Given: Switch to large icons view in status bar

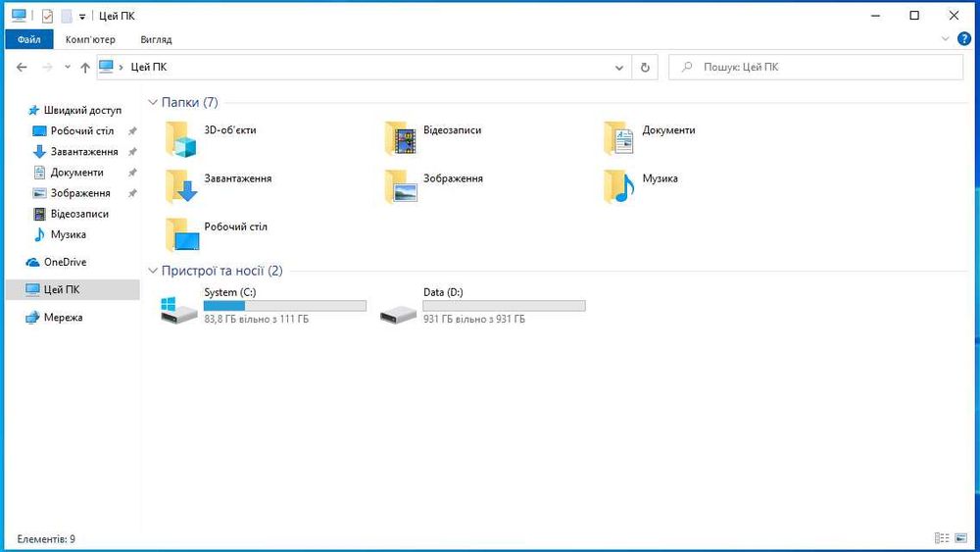Looking at the screenshot, I should (961, 537).
